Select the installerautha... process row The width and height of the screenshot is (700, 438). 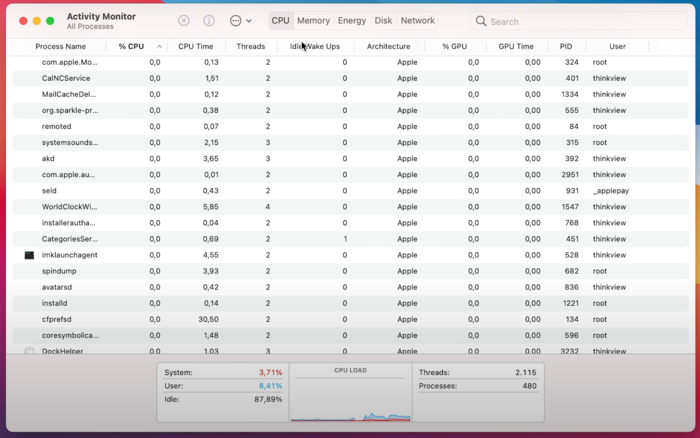(x=350, y=223)
